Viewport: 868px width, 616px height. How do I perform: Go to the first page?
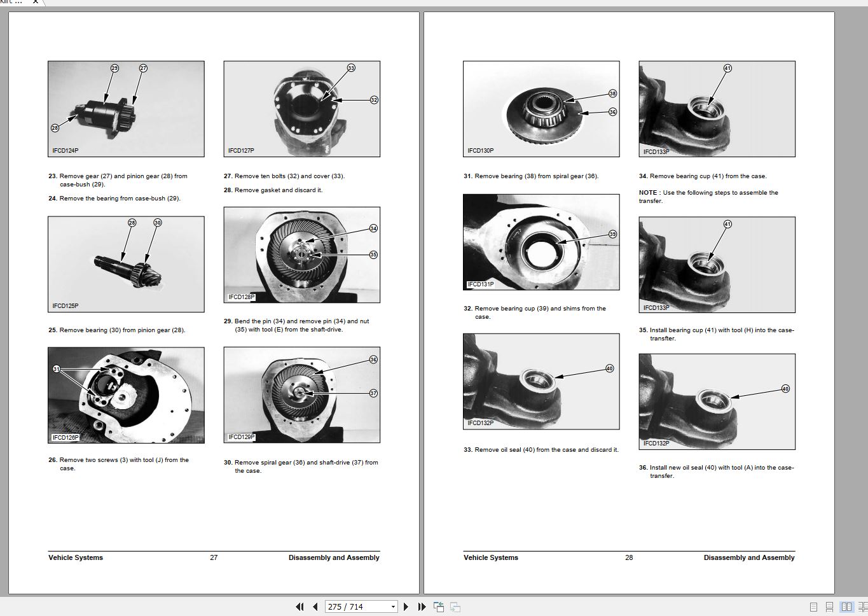[300, 606]
